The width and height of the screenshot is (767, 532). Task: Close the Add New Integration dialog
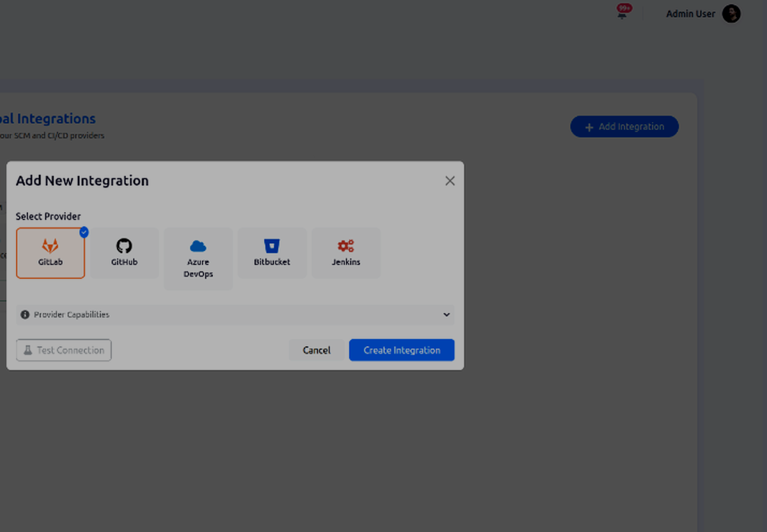point(450,181)
